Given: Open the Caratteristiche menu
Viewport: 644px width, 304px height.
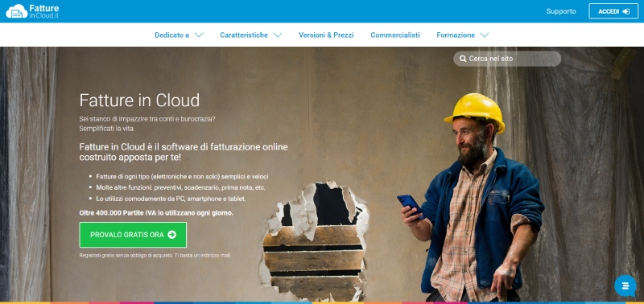Looking at the screenshot, I should point(251,35).
